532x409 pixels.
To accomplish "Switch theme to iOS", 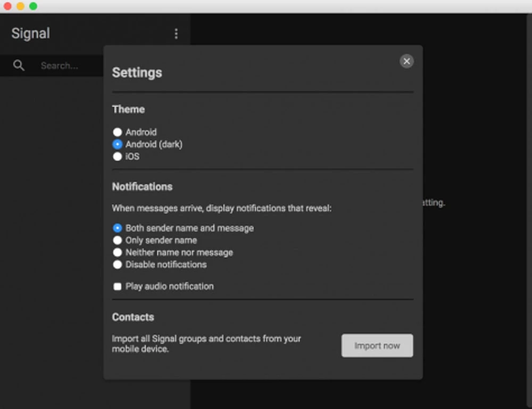I will point(118,157).
